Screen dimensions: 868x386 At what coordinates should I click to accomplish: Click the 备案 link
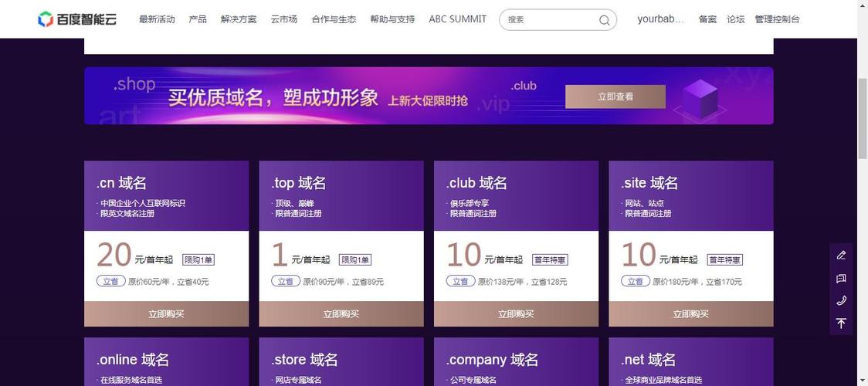tap(707, 19)
